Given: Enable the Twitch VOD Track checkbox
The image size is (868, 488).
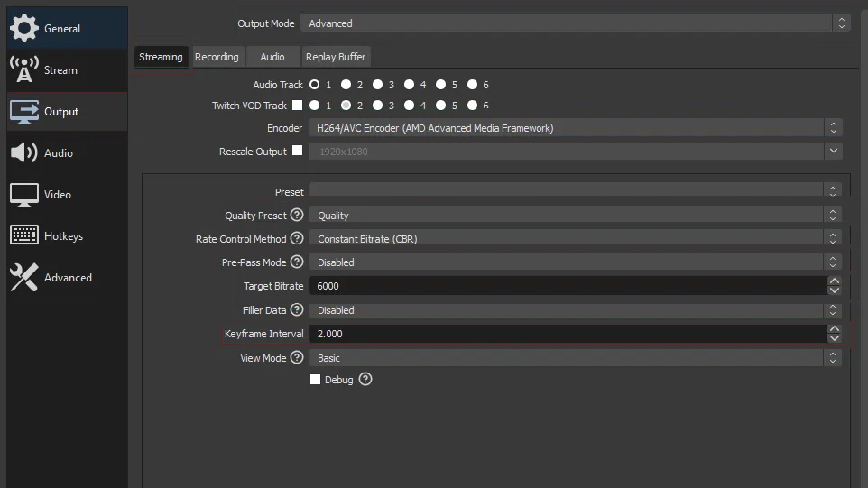Looking at the screenshot, I should coord(297,105).
